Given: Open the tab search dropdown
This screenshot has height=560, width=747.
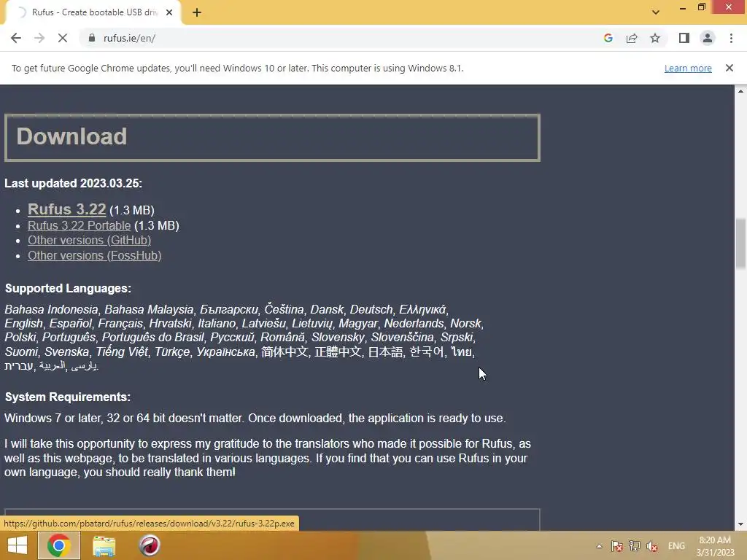Looking at the screenshot, I should tap(656, 12).
